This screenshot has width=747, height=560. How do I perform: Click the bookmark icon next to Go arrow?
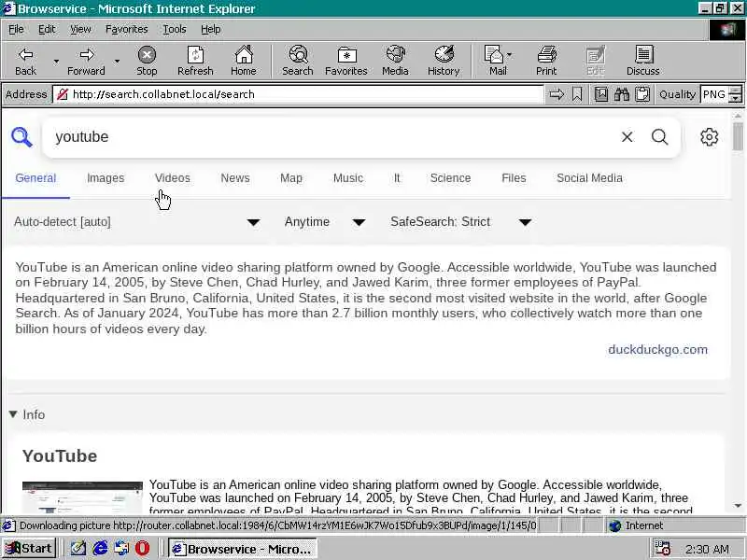tap(577, 94)
